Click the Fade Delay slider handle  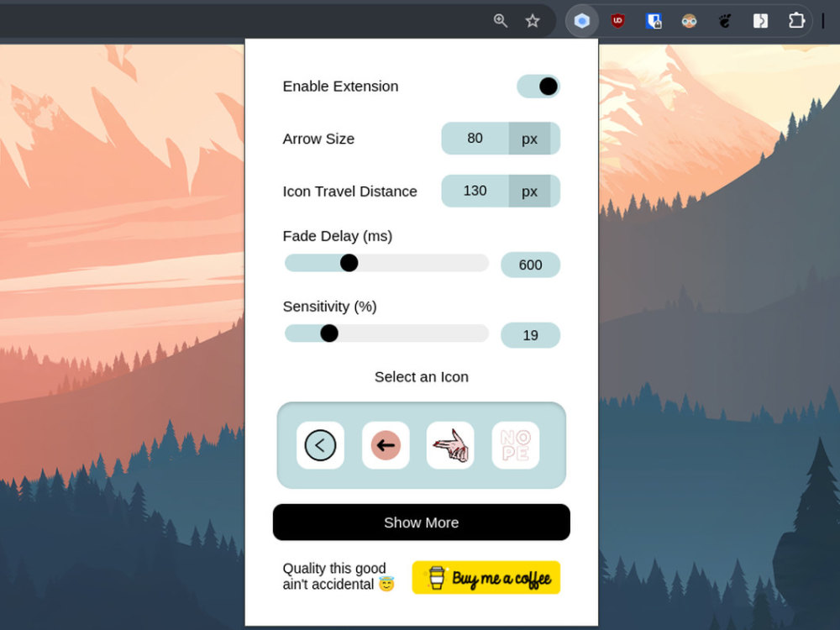coord(349,263)
